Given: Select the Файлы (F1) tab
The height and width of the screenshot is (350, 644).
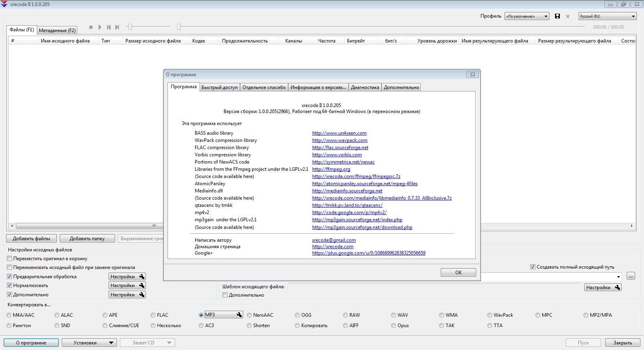Looking at the screenshot, I should [x=22, y=30].
